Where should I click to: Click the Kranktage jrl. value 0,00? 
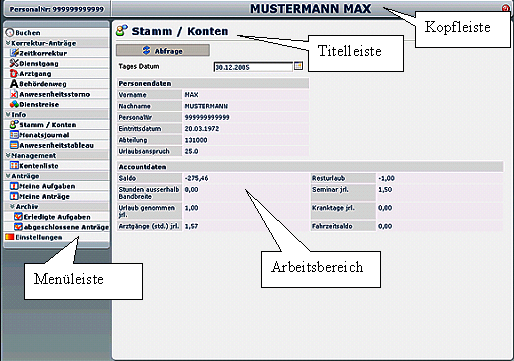pos(385,208)
